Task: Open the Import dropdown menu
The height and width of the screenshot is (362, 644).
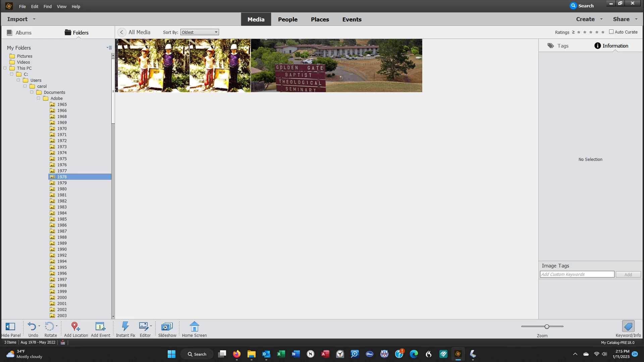Action: click(x=21, y=19)
